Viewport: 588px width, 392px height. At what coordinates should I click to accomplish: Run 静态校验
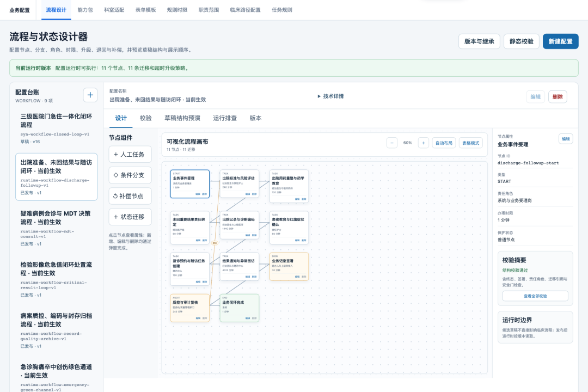(521, 41)
